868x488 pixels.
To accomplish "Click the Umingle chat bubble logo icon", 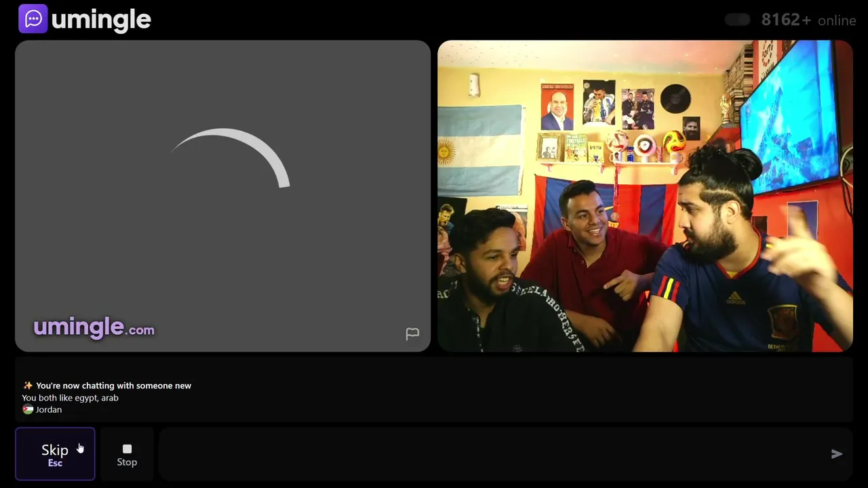I will 33,19.
